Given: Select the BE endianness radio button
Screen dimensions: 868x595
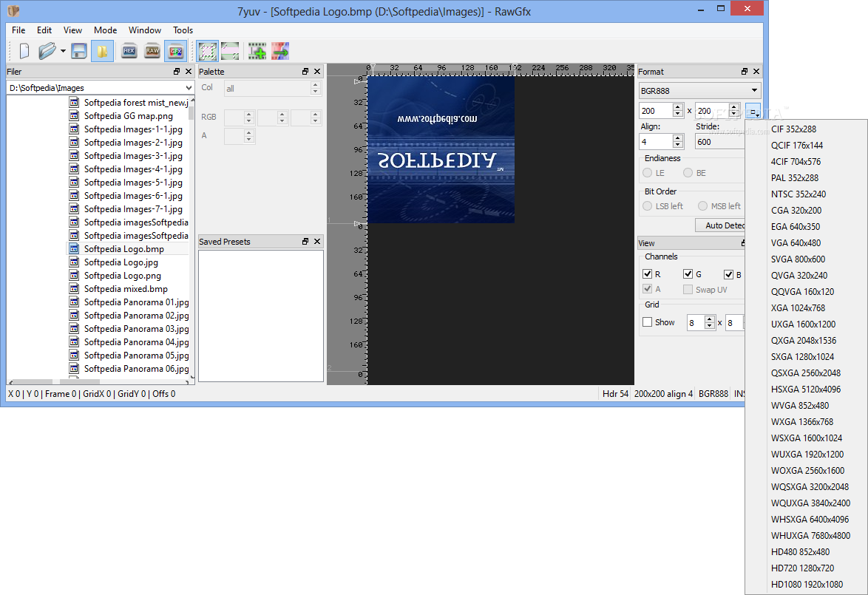Looking at the screenshot, I should (688, 173).
